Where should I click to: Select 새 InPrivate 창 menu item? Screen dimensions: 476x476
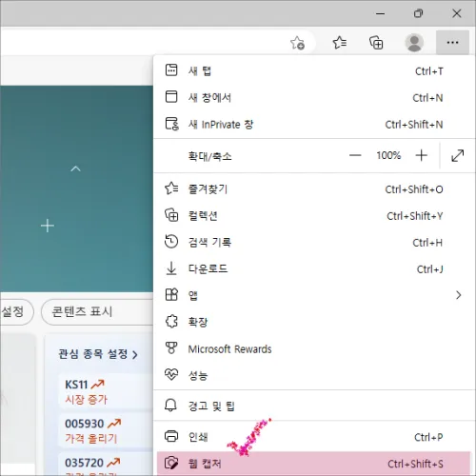click(x=314, y=124)
